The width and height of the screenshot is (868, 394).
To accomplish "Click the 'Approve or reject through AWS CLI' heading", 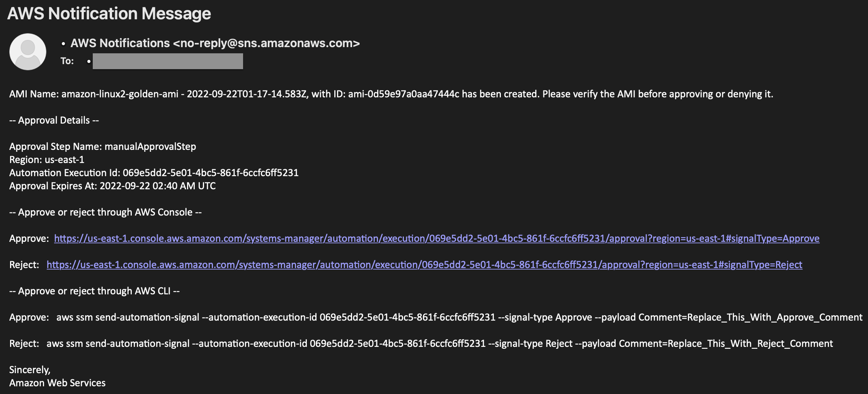I will pyautogui.click(x=95, y=291).
